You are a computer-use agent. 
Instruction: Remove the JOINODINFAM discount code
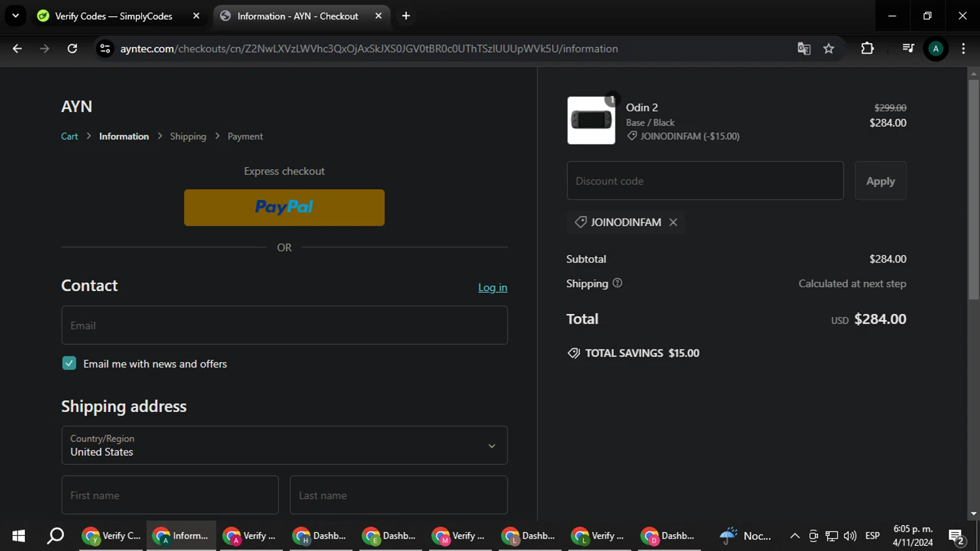tap(673, 222)
